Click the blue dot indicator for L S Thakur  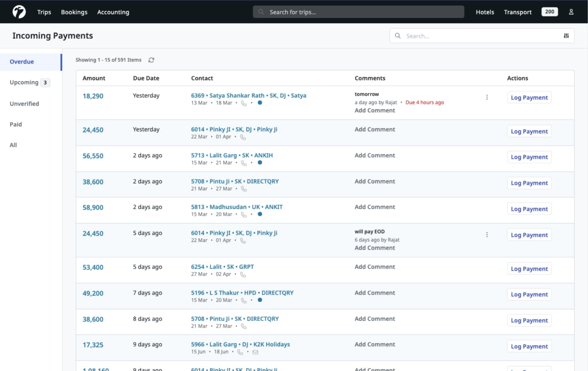coord(260,300)
